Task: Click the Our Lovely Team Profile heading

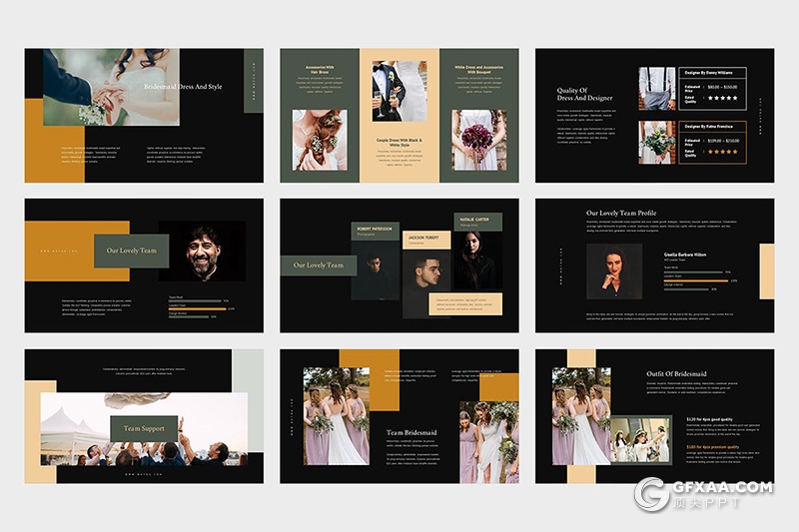Action: pyautogui.click(x=620, y=213)
